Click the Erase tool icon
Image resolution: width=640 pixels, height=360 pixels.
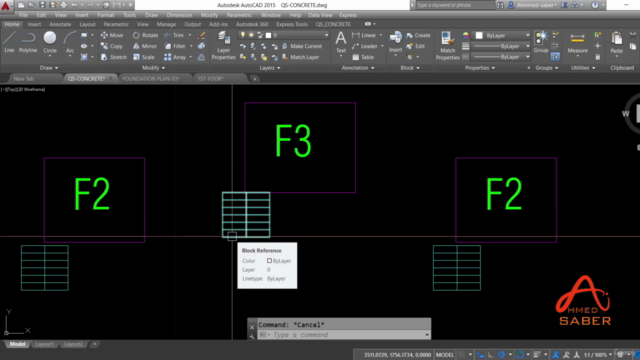[x=201, y=36]
